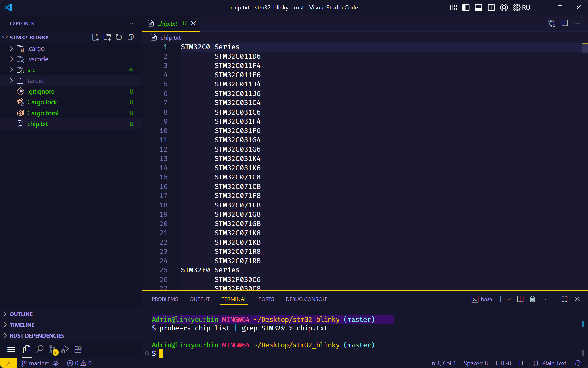This screenshot has width=588, height=368.
Task: Click the master branch status button
Action: [x=35, y=363]
